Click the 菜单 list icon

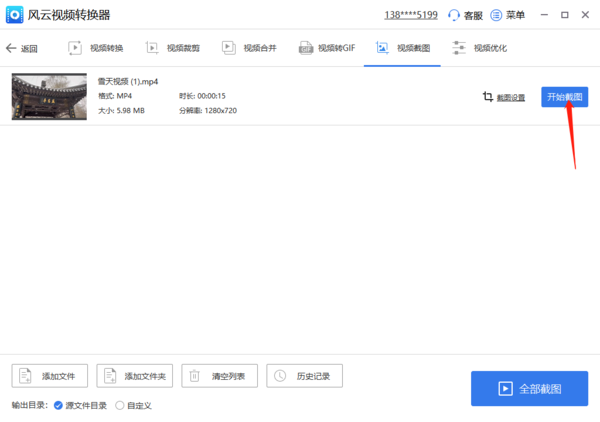coord(496,15)
